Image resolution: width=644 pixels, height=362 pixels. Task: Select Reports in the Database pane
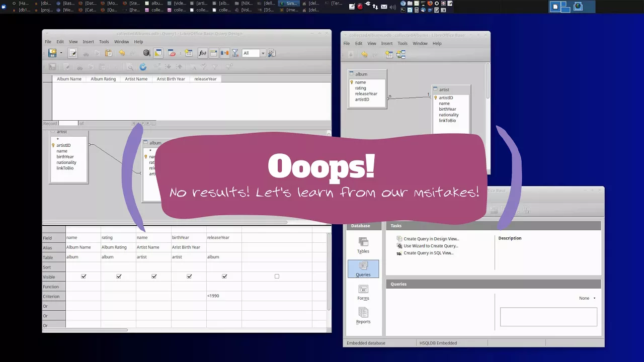(x=363, y=316)
